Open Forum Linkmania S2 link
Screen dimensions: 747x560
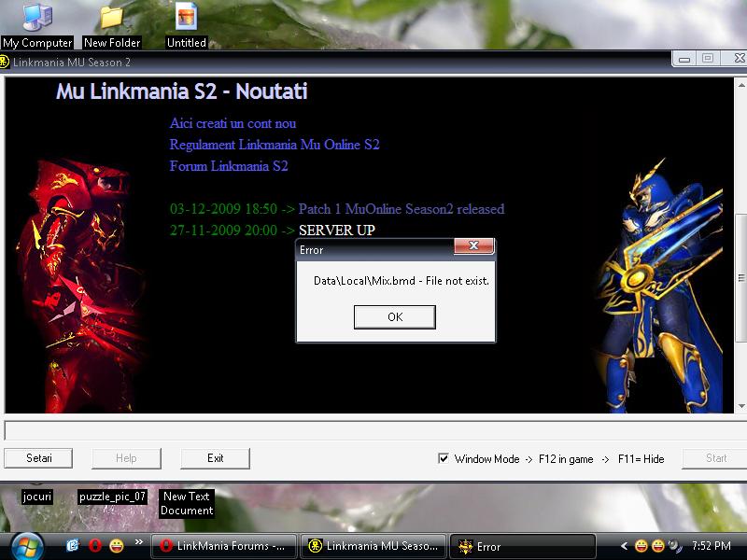(x=229, y=166)
